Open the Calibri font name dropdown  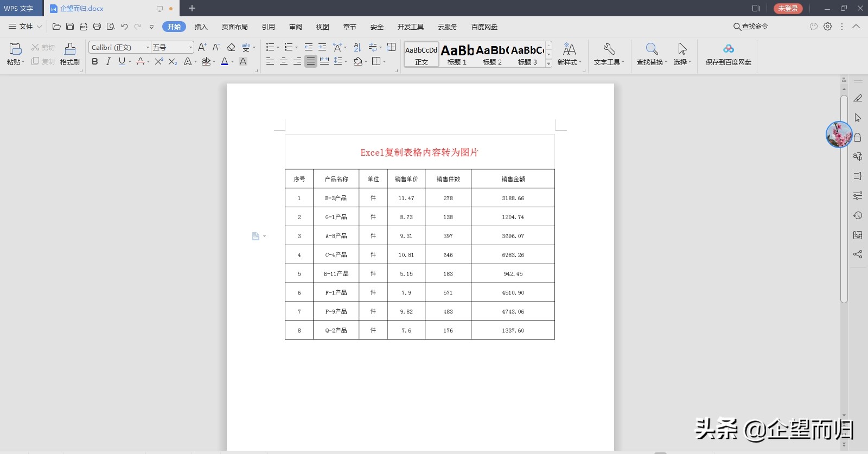(148, 47)
